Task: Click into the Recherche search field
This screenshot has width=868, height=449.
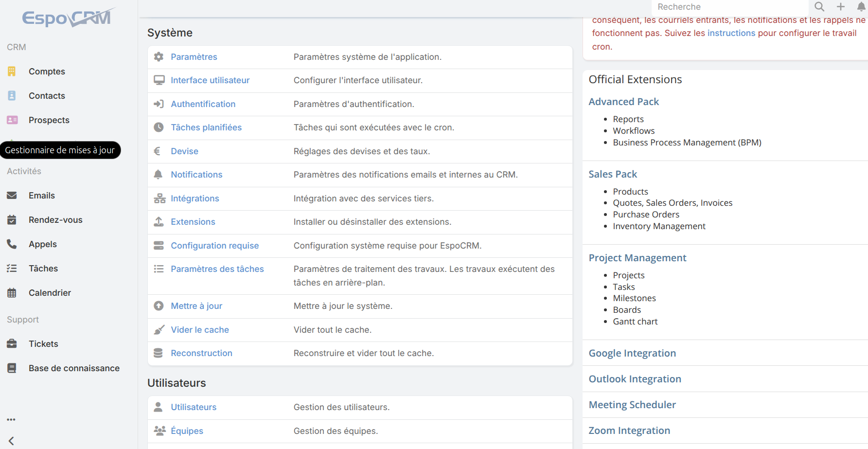Action: click(x=729, y=7)
